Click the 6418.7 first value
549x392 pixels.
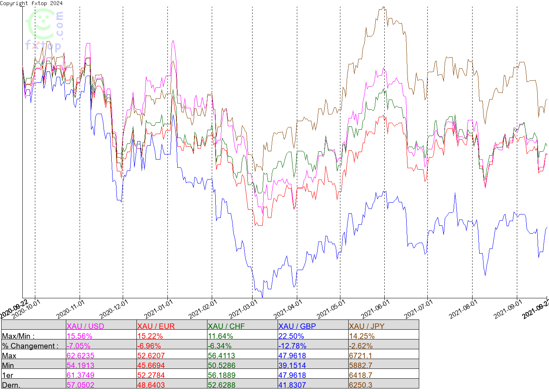[361, 375]
